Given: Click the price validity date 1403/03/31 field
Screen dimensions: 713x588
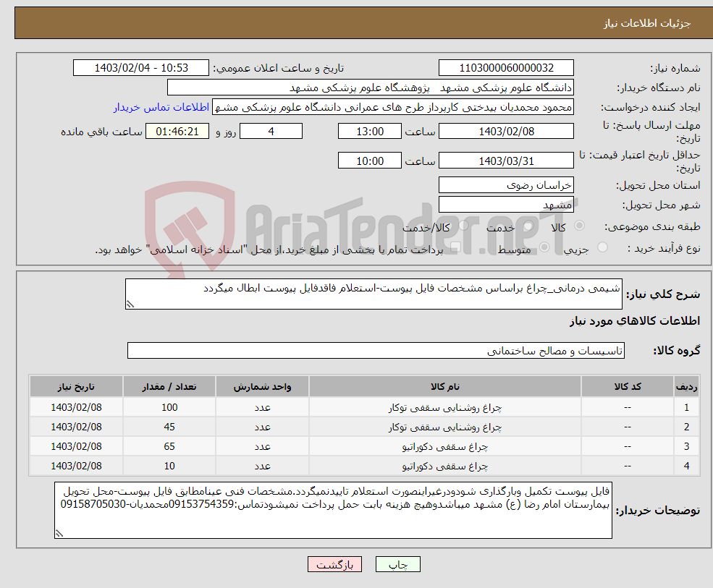Looking at the screenshot, I should (506, 161).
